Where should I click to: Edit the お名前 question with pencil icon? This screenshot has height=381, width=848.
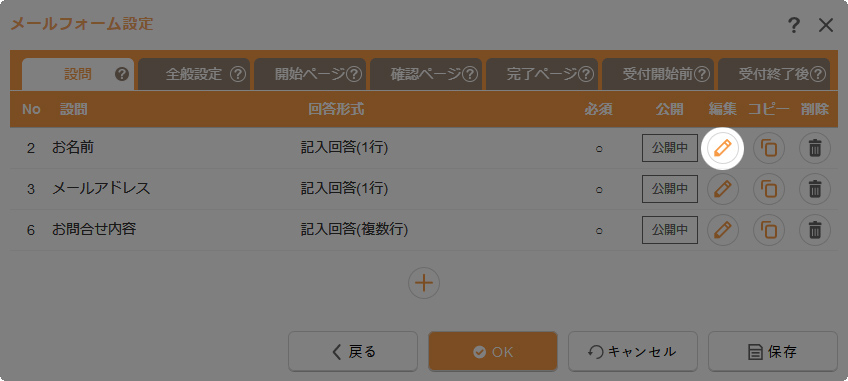click(723, 148)
